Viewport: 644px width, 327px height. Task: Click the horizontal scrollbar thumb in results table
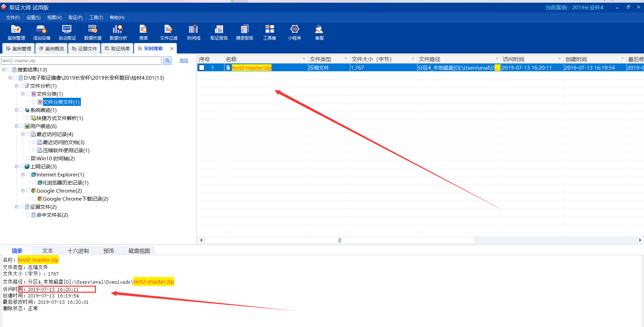click(340, 240)
